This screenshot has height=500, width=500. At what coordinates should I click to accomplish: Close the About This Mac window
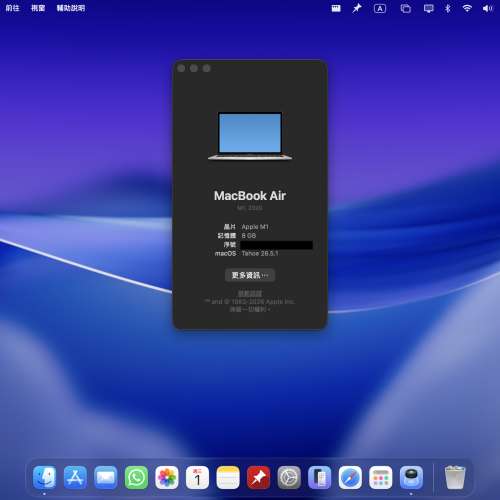tap(181, 68)
